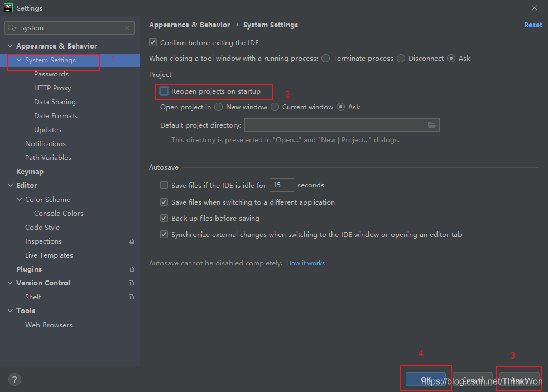Screen dimensions: 548x392
Task: Open the HTTP Proxy settings page
Action: tap(52, 88)
